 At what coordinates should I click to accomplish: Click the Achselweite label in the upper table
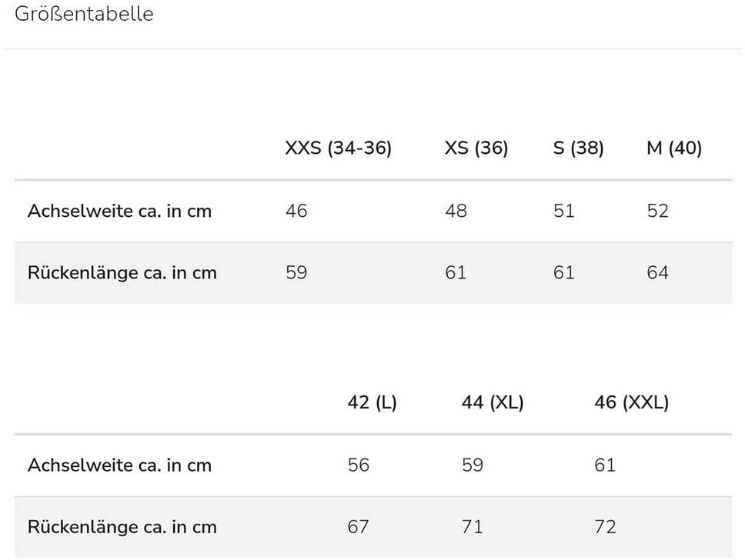[x=119, y=211]
